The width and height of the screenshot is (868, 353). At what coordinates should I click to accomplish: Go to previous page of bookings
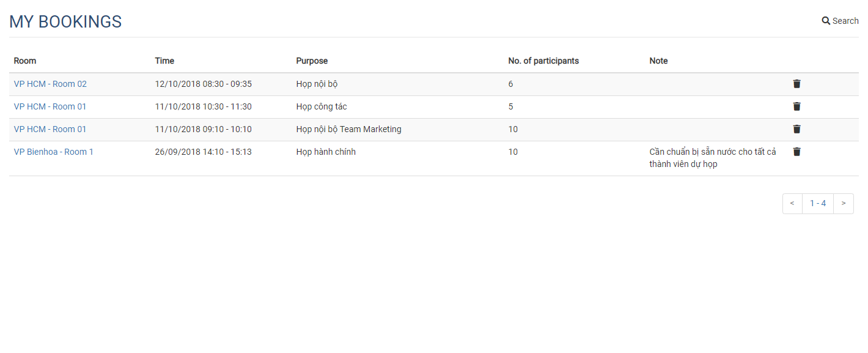(x=792, y=203)
